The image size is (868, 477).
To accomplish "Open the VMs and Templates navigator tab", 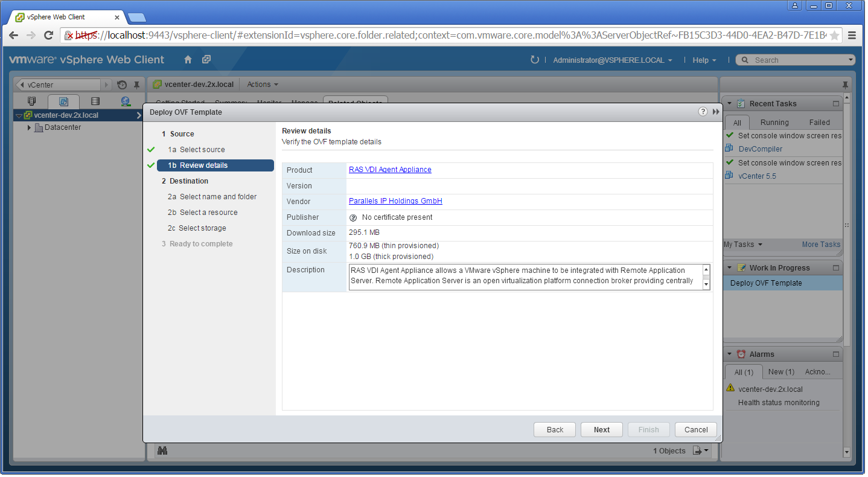I will [63, 101].
